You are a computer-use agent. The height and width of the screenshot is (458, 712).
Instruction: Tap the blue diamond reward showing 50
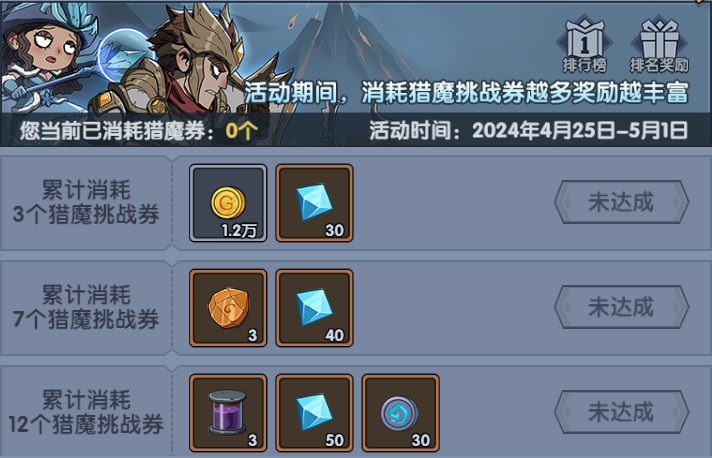tap(314, 413)
